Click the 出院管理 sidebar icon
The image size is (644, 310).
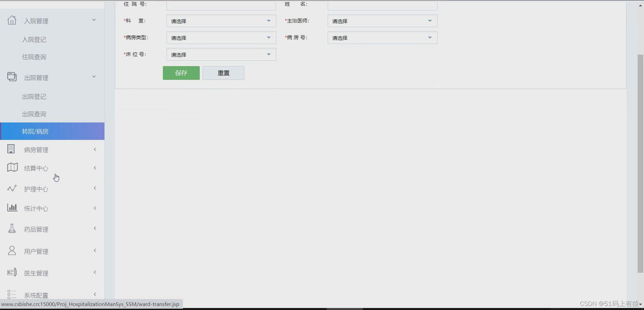click(x=12, y=76)
